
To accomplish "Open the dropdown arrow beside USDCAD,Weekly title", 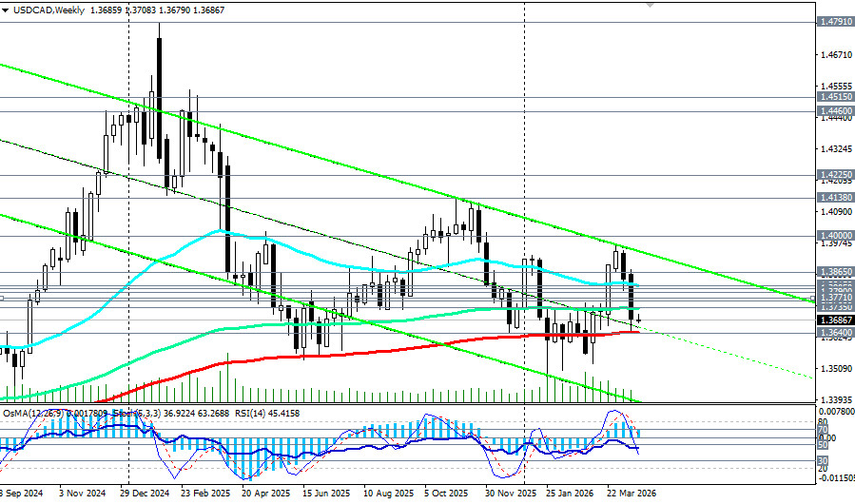I will click(5, 10).
